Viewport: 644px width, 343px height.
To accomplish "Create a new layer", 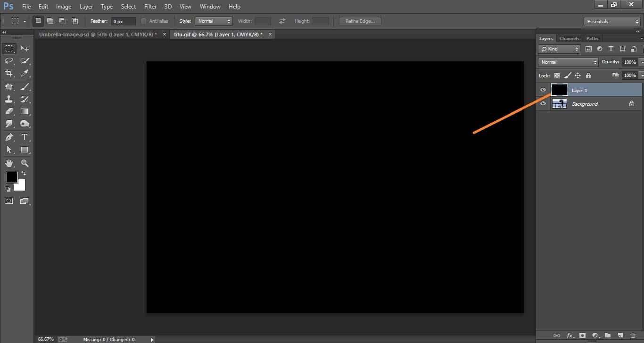I will pyautogui.click(x=620, y=336).
